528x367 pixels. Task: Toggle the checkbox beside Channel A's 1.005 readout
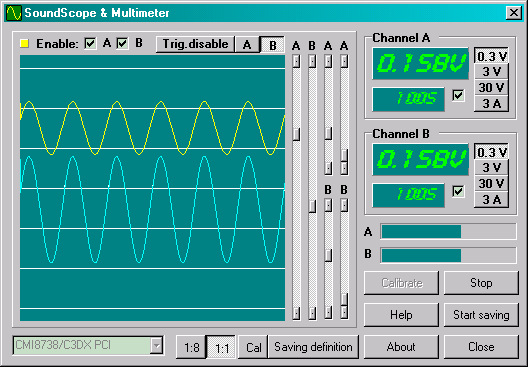[x=458, y=96]
